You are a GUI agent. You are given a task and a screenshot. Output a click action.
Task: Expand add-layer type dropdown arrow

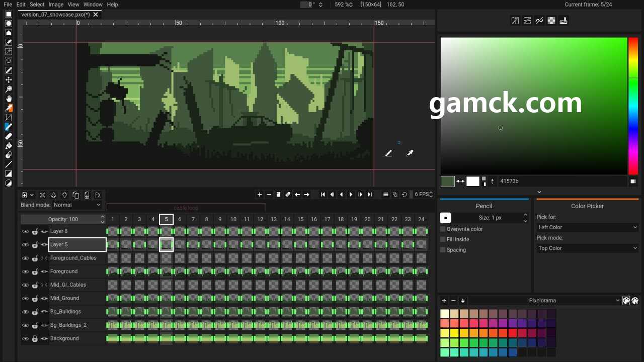pyautogui.click(x=32, y=195)
